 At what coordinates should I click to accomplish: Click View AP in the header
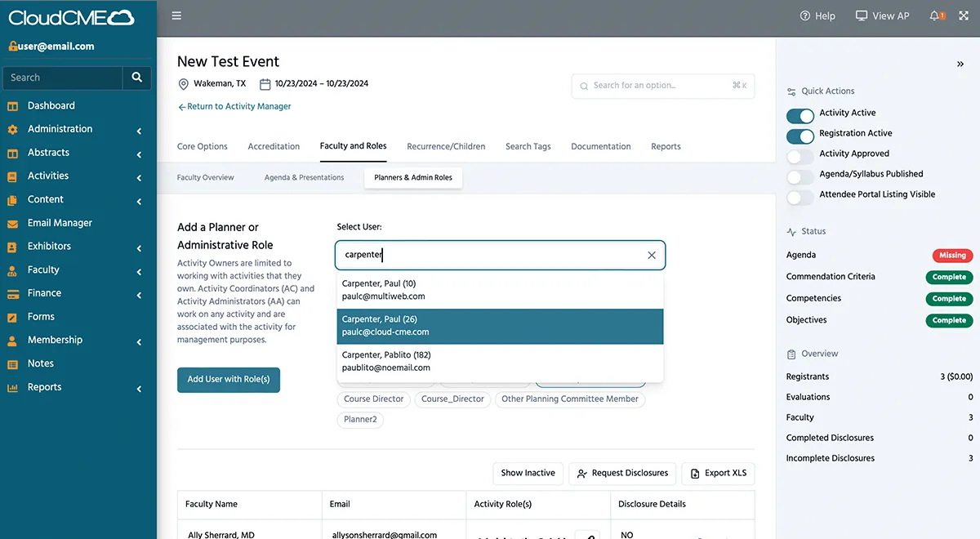pos(882,16)
